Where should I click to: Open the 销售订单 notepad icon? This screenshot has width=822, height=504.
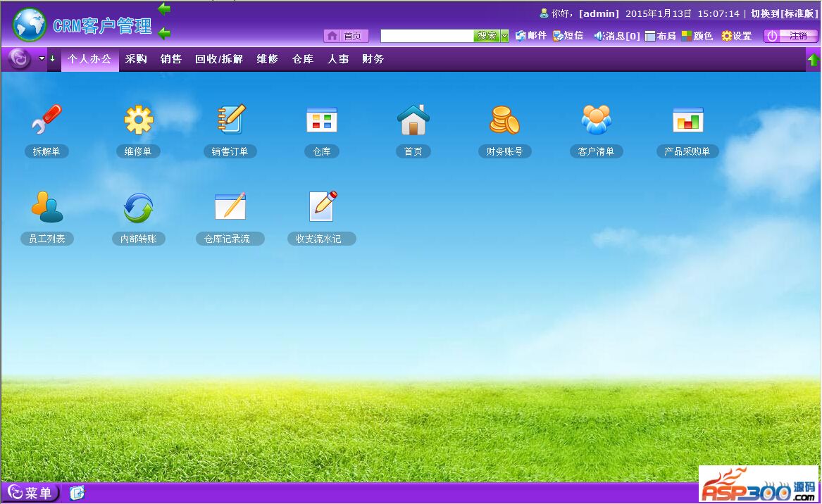[230, 120]
